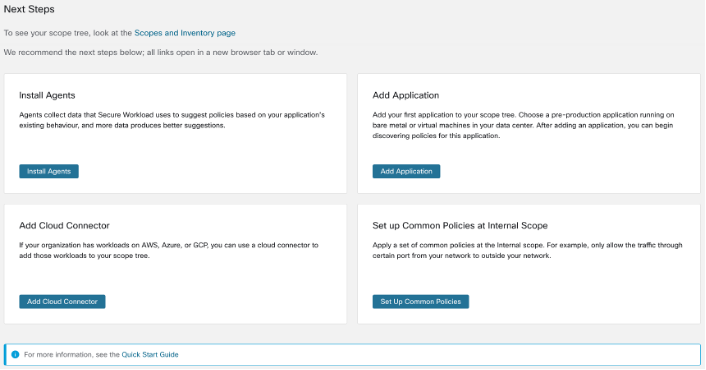
Task: Click the Next Steps page title
Action: [29, 9]
